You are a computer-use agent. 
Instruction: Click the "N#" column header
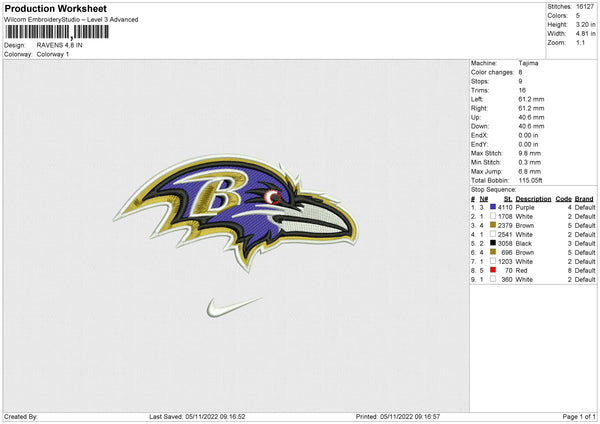pos(484,199)
